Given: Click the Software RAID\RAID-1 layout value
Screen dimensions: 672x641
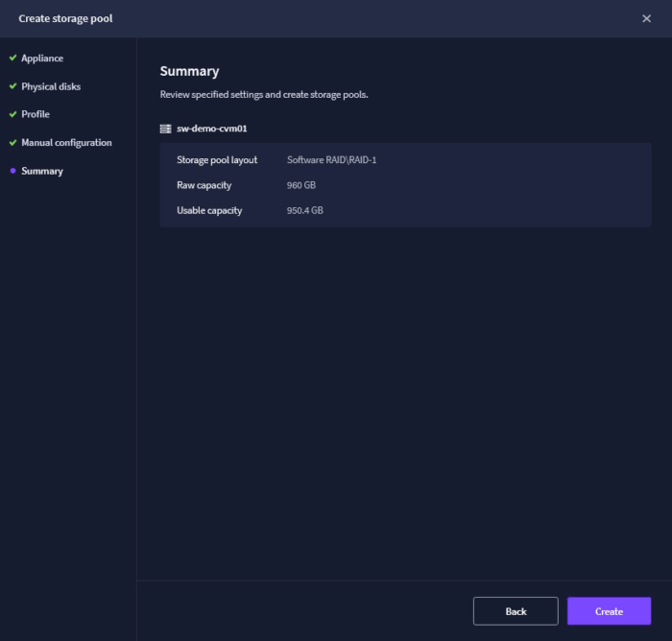Looking at the screenshot, I should click(x=332, y=160).
